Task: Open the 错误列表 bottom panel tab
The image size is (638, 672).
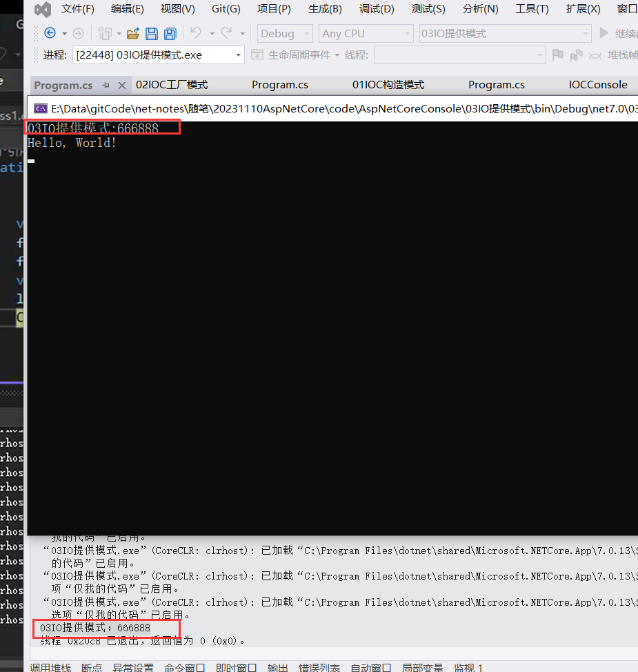Action: [319, 667]
